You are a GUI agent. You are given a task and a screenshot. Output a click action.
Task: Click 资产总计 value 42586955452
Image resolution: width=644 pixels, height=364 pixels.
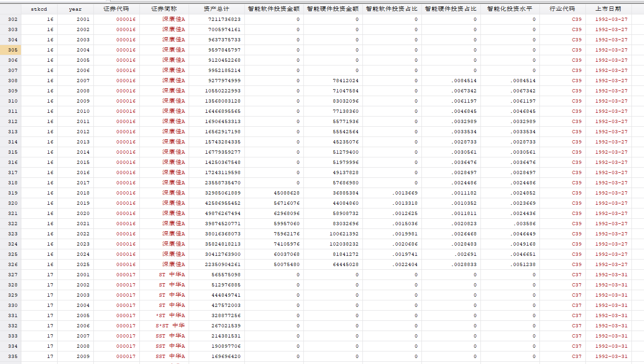click(217, 203)
